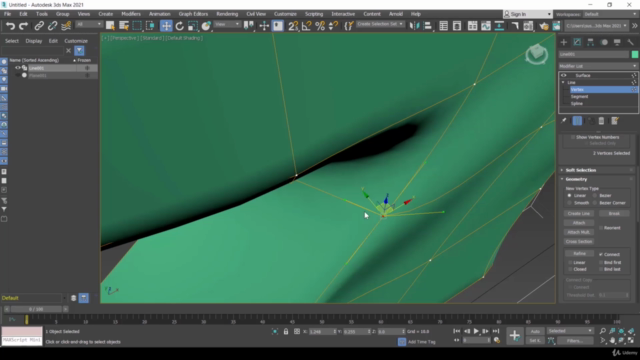
Task: Enable the Bind last checkbox
Action: tap(601, 269)
